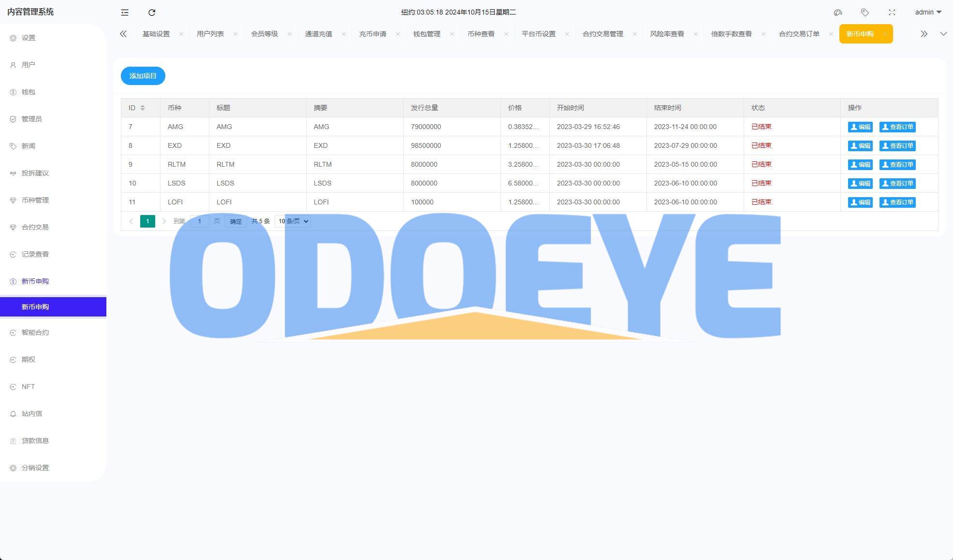
Task: Expand 贷款信息 sidebar menu
Action: 53,441
